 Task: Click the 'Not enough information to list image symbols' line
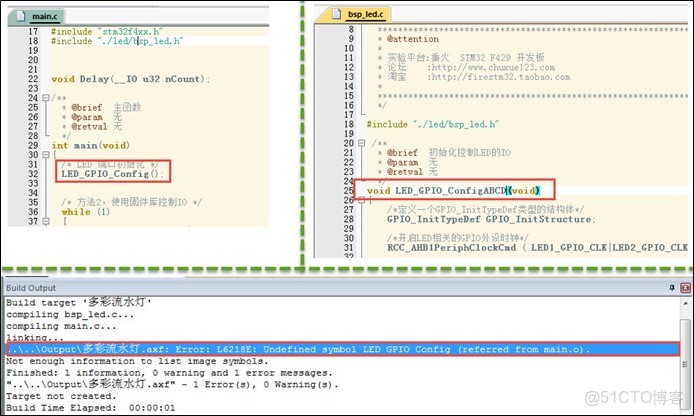coord(137,361)
